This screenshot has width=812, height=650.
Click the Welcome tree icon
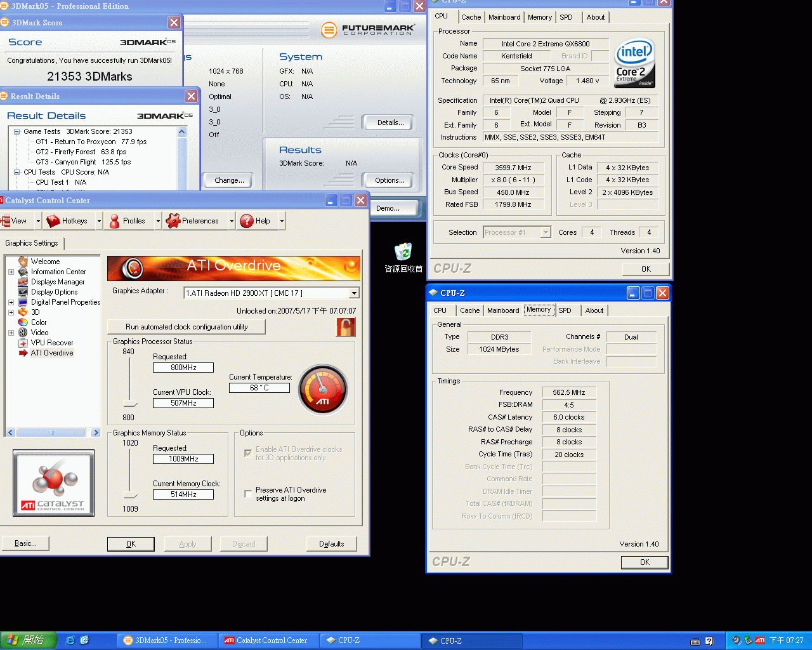(23, 261)
